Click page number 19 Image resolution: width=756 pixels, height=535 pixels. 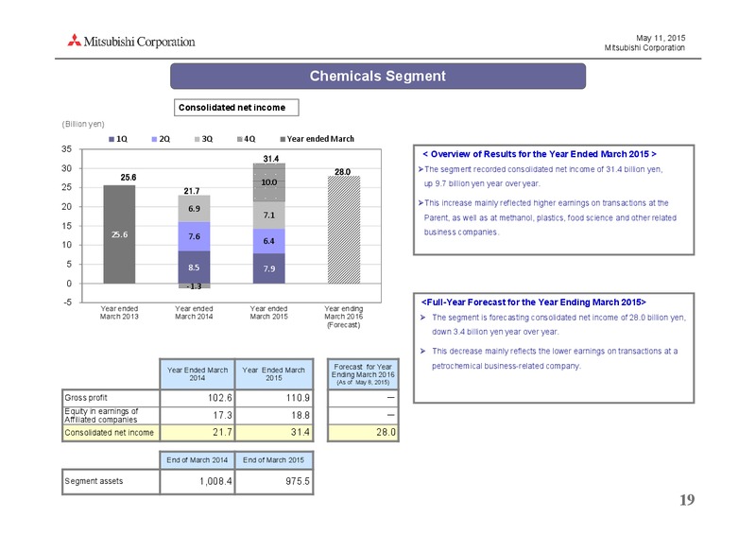tap(687, 500)
